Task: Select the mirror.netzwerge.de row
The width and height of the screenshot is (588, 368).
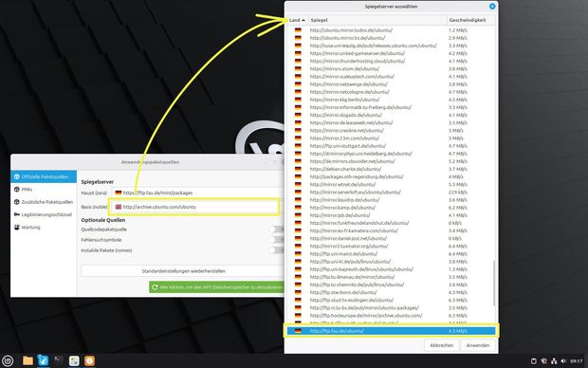Action: click(391, 84)
